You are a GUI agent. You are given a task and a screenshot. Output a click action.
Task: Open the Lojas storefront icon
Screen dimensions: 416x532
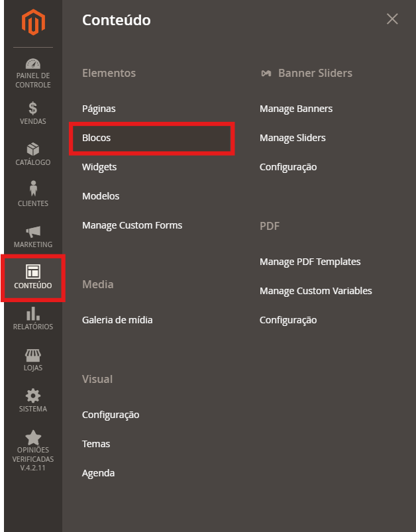click(32, 355)
